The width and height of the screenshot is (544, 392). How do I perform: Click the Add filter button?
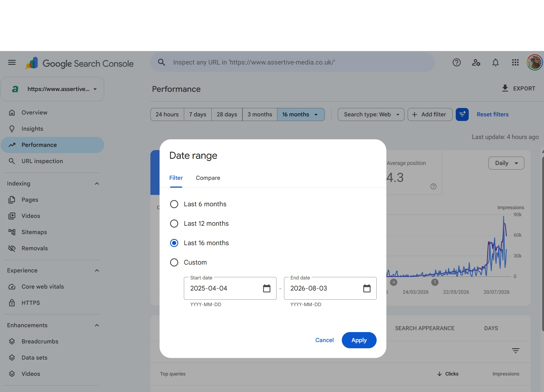[x=430, y=114]
